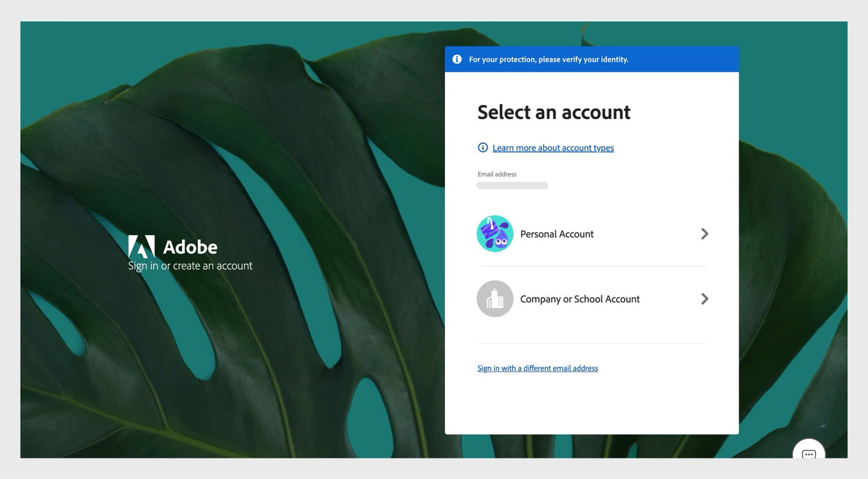
Task: Click the message dots icon in the chat bubble
Action: pyautogui.click(x=809, y=454)
